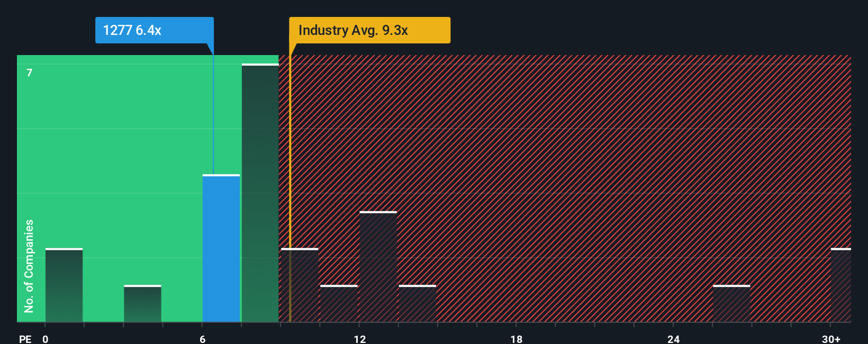Click the '24' x-axis tick label
Screen dimensions: 868x344
[x=673, y=339]
